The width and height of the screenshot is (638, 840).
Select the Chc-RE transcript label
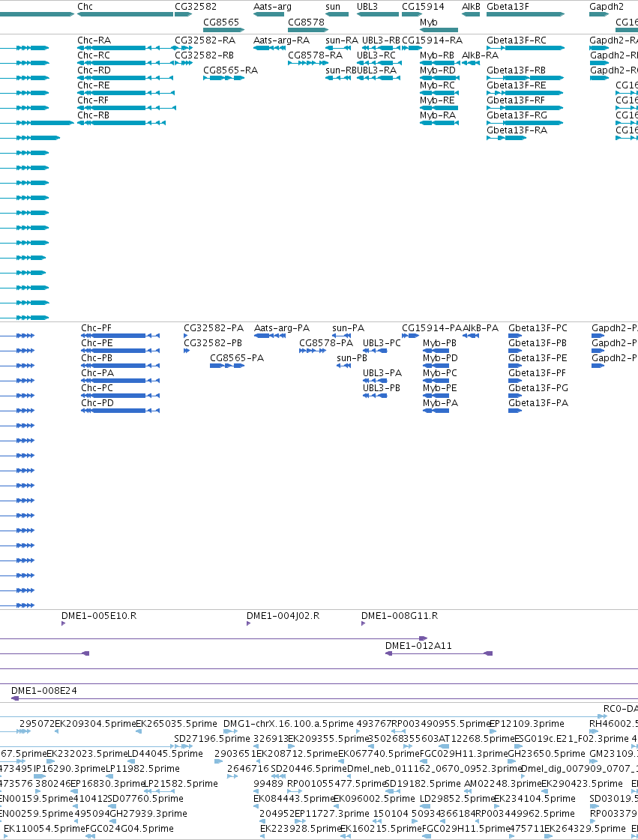coord(93,85)
